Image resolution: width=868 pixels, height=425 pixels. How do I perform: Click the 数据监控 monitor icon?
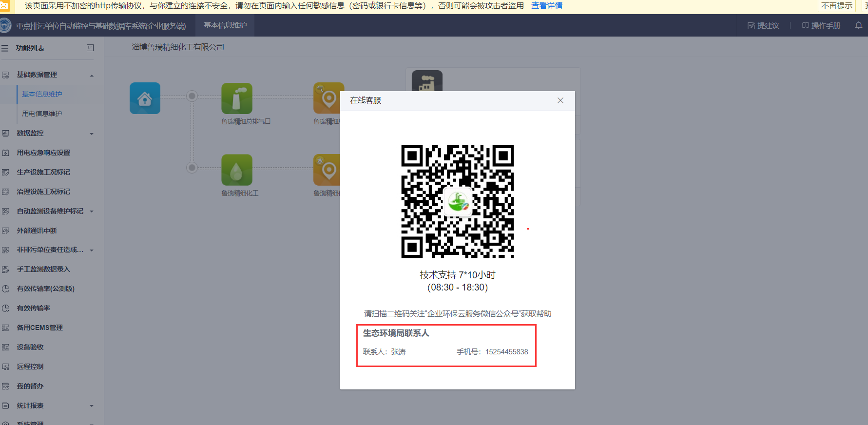click(x=6, y=133)
